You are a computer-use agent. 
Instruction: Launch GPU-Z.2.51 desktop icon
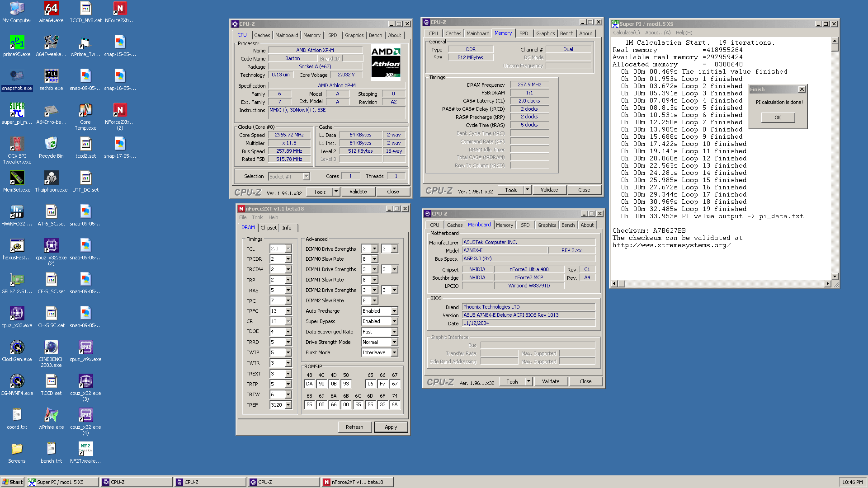pyautogui.click(x=17, y=283)
